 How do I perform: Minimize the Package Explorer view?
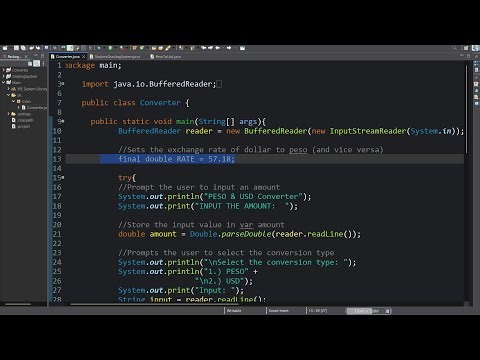(x=36, y=56)
